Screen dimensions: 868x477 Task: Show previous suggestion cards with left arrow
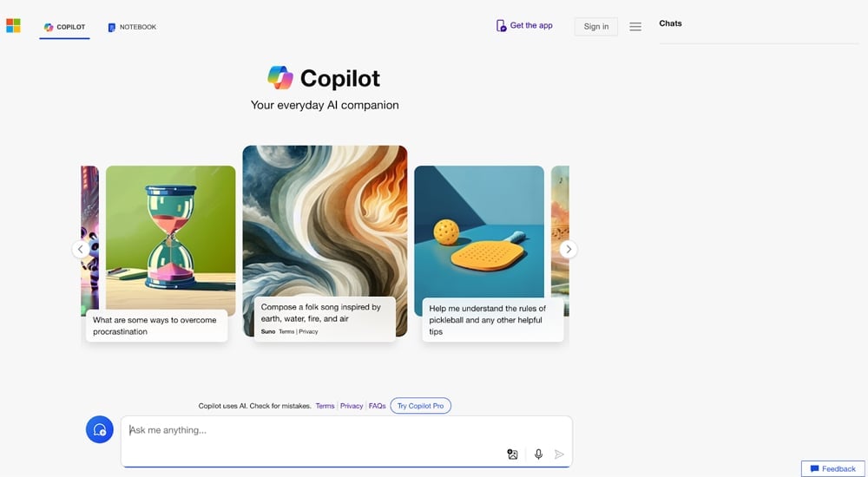pos(80,249)
